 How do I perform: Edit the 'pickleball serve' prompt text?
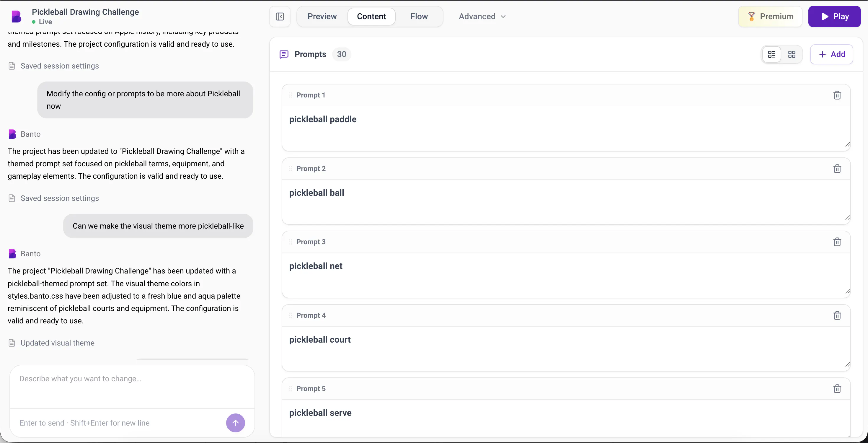pos(566,418)
